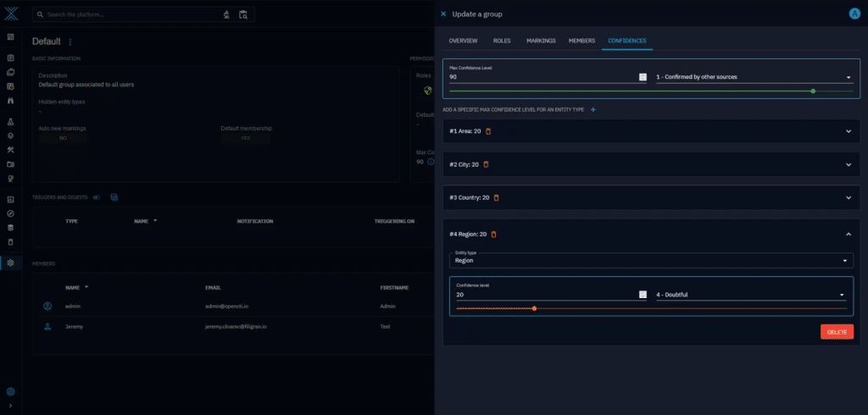Expand the #1 Area accordion row

[x=849, y=130]
